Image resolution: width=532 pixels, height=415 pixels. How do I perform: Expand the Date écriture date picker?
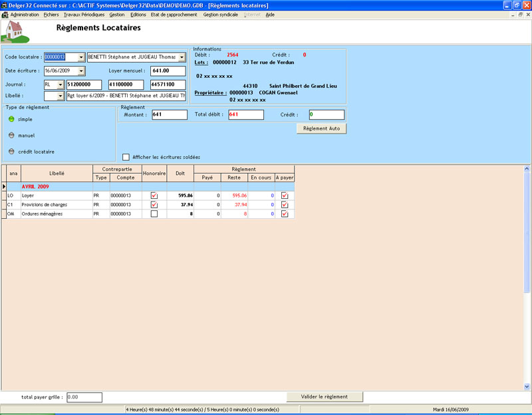81,71
